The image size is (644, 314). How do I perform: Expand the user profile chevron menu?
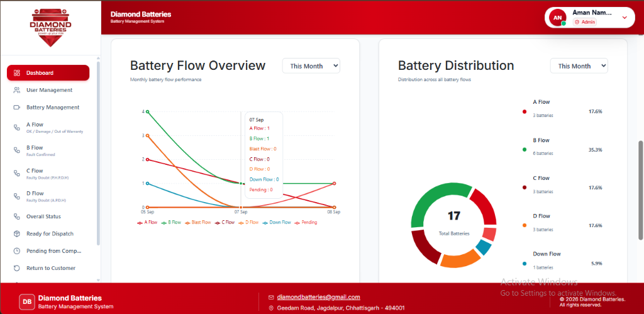pyautogui.click(x=625, y=17)
